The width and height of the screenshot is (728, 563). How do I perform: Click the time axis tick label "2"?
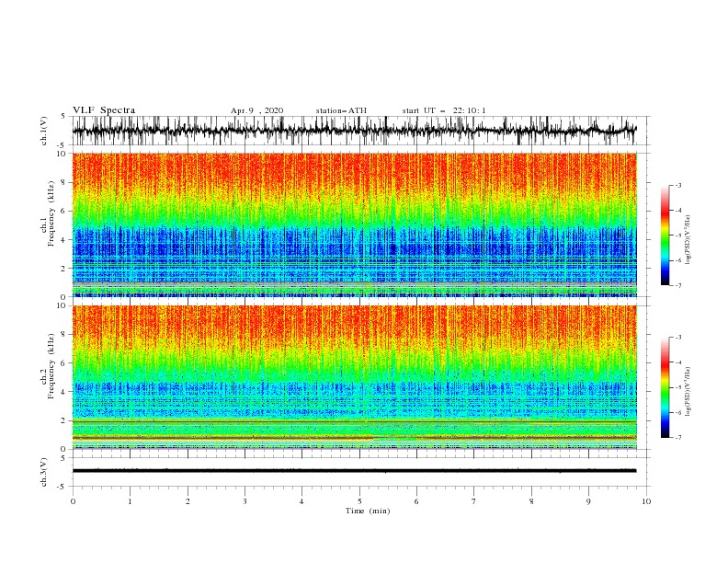(188, 501)
